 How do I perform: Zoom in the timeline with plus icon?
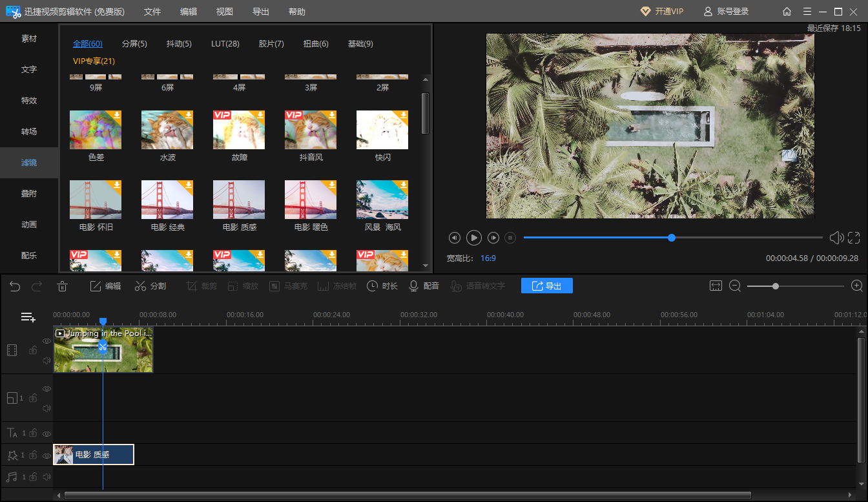pos(857,286)
